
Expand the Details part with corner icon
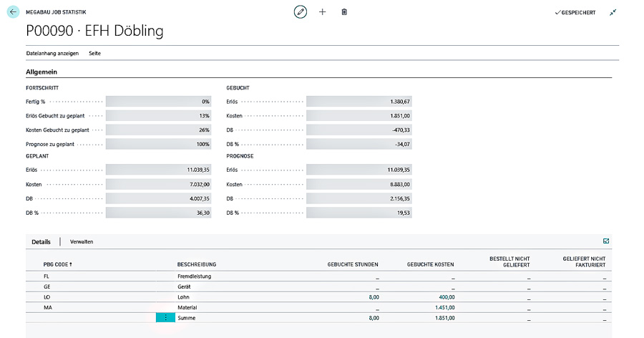pos(606,241)
